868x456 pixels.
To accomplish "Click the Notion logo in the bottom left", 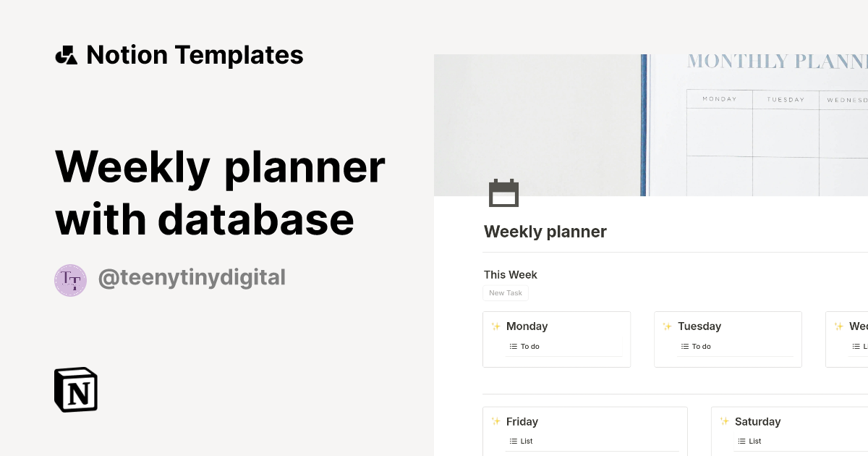I will (x=75, y=389).
